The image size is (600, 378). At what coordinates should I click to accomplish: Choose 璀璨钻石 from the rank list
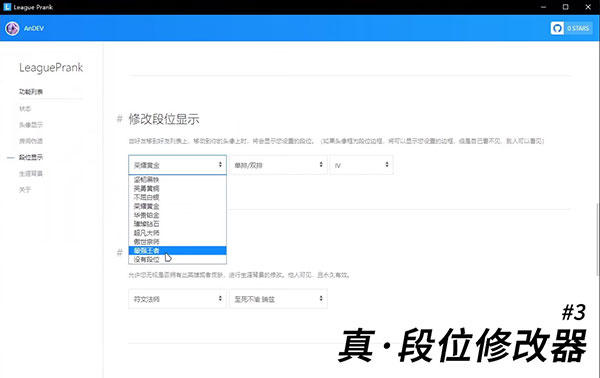point(178,224)
